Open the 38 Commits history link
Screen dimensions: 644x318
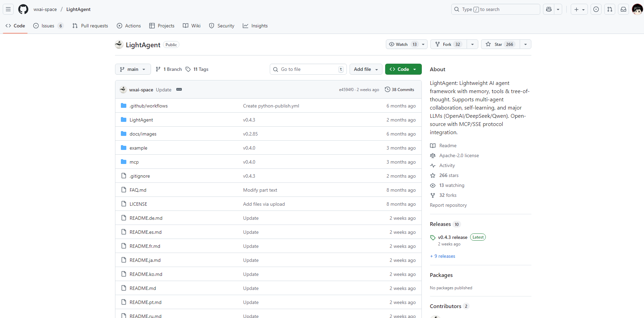click(400, 90)
